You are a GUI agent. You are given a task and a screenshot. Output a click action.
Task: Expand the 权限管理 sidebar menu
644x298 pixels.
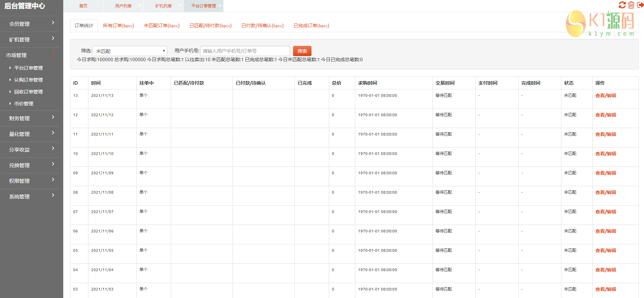pos(30,181)
